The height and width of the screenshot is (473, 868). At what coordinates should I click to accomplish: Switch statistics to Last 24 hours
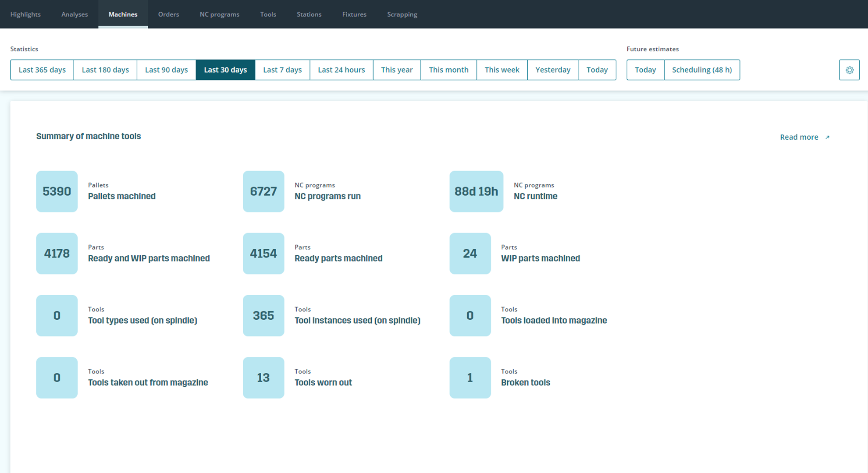tap(341, 70)
